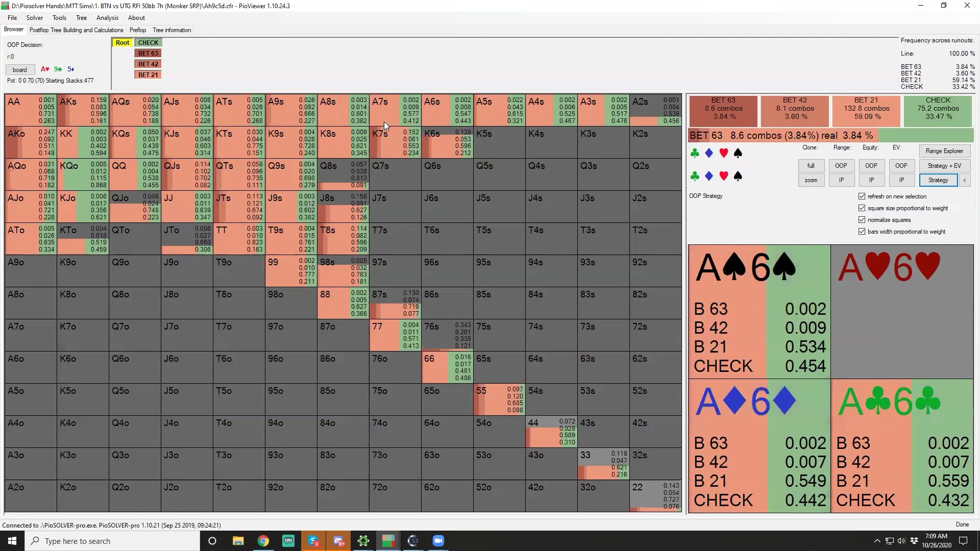The height and width of the screenshot is (551, 980).
Task: Click the green club icon in bottom suit row
Action: click(x=695, y=176)
